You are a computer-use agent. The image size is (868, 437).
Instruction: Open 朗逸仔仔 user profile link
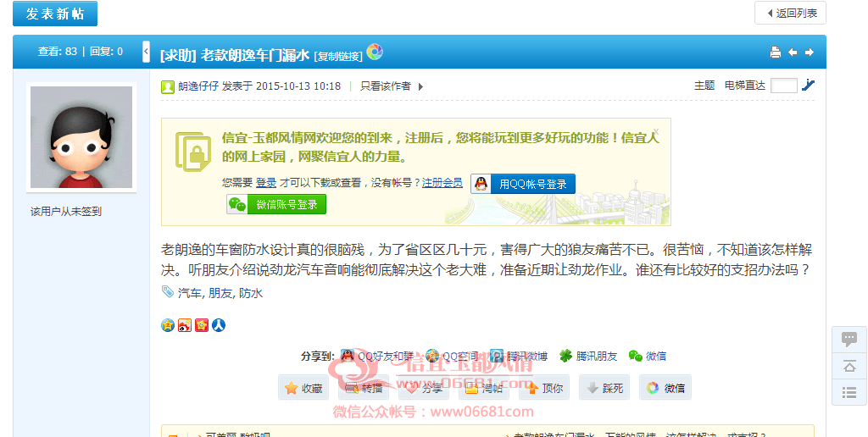point(198,86)
